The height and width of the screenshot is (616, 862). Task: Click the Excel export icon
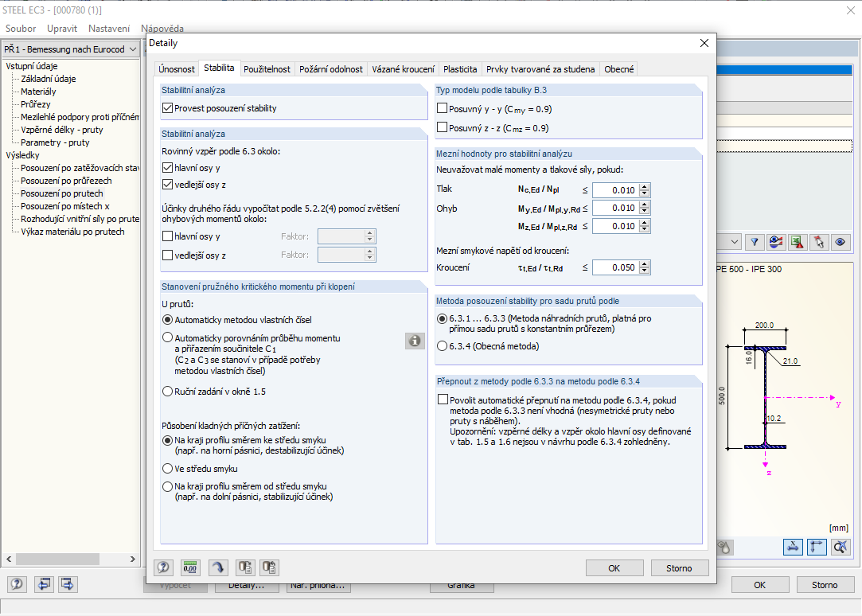tap(798, 242)
